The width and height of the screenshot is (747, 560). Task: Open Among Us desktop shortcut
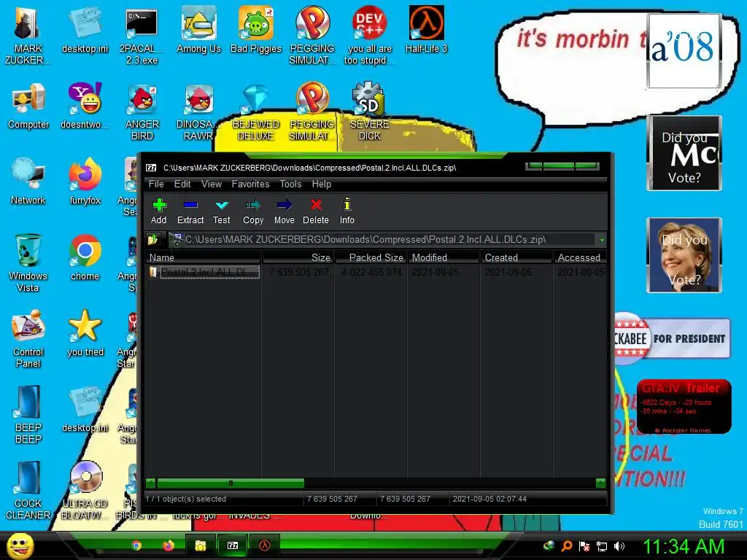[198, 30]
